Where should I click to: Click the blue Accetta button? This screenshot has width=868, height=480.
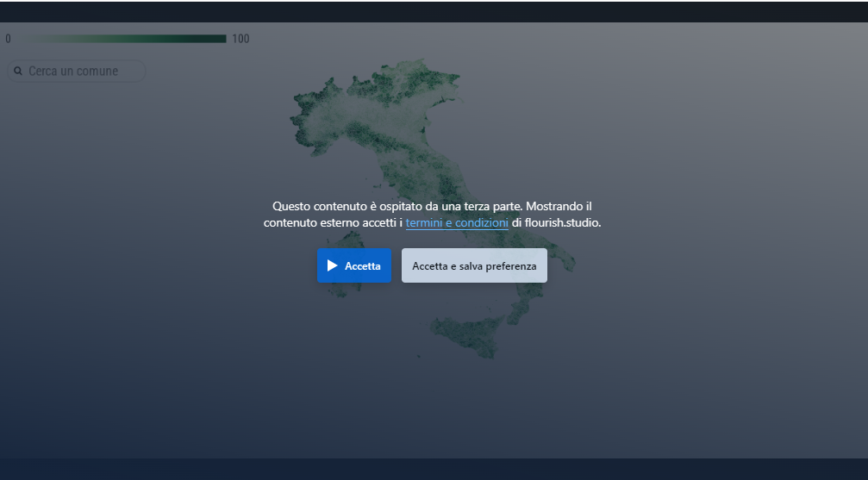pos(353,265)
